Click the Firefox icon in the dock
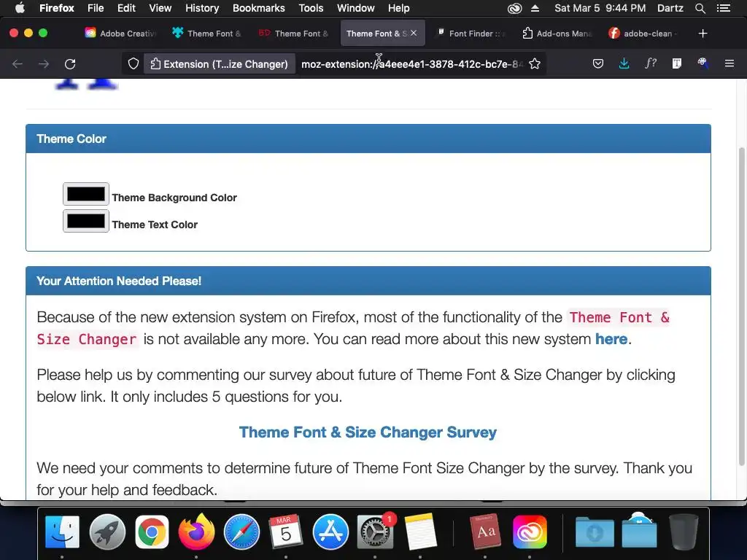747x560 pixels. (x=196, y=532)
